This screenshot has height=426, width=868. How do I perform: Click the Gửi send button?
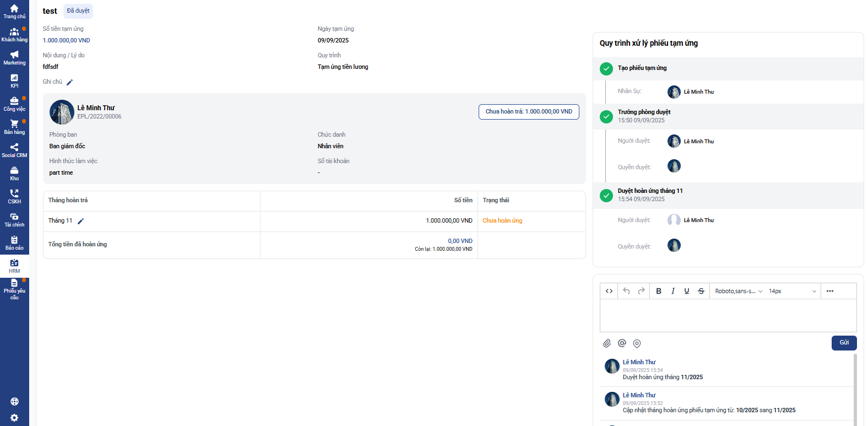pyautogui.click(x=844, y=343)
